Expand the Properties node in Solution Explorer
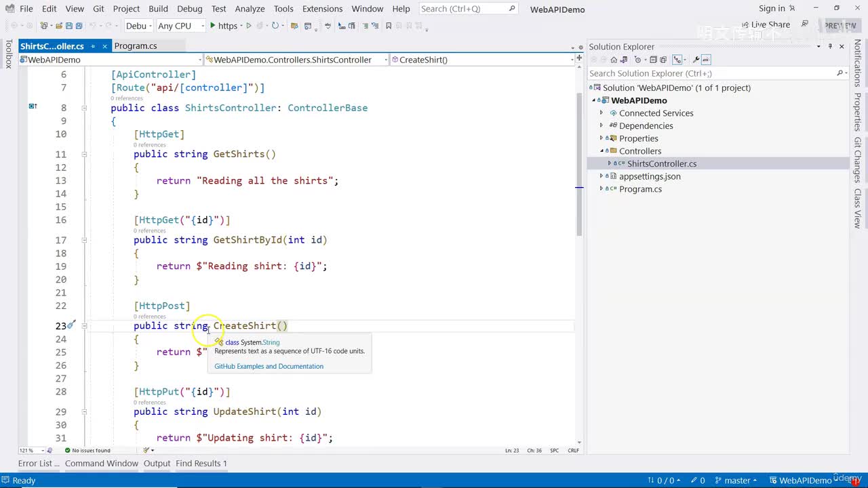 [601, 138]
